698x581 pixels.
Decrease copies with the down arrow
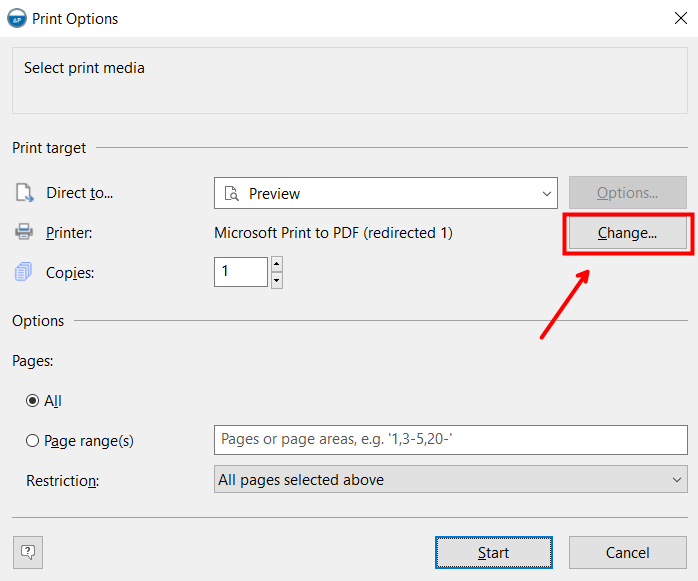click(277, 280)
